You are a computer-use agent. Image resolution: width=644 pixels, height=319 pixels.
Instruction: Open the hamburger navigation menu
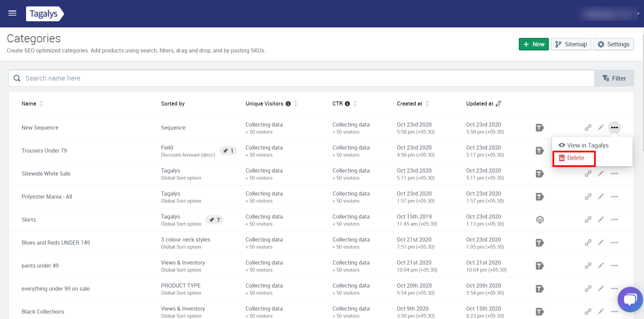[13, 13]
